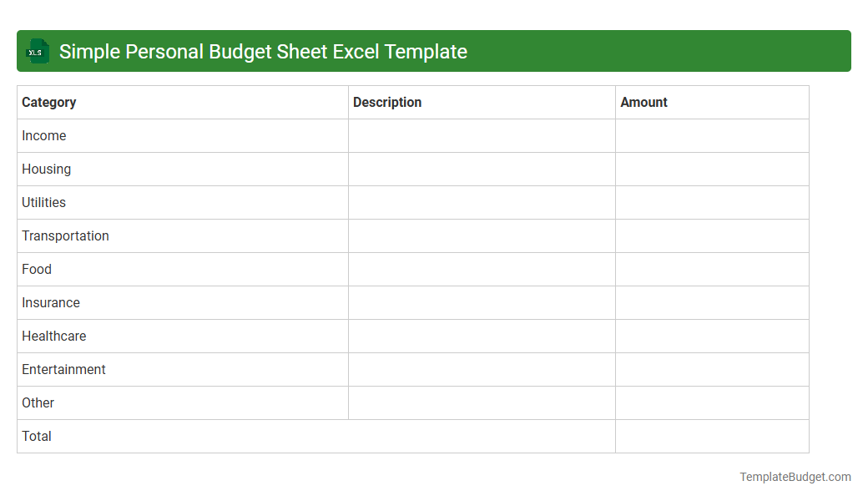Click the Category column header
The height and width of the screenshot is (501, 868).
(48, 102)
